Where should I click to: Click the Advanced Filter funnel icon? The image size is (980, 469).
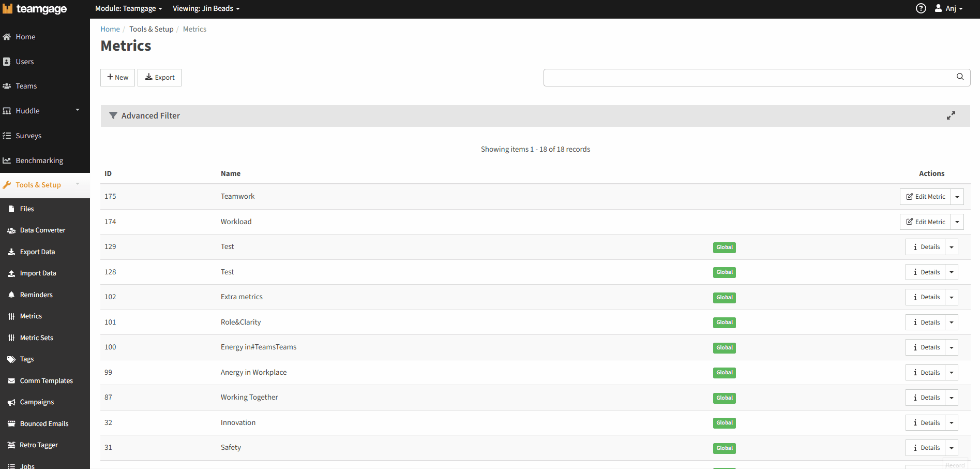[x=113, y=115]
